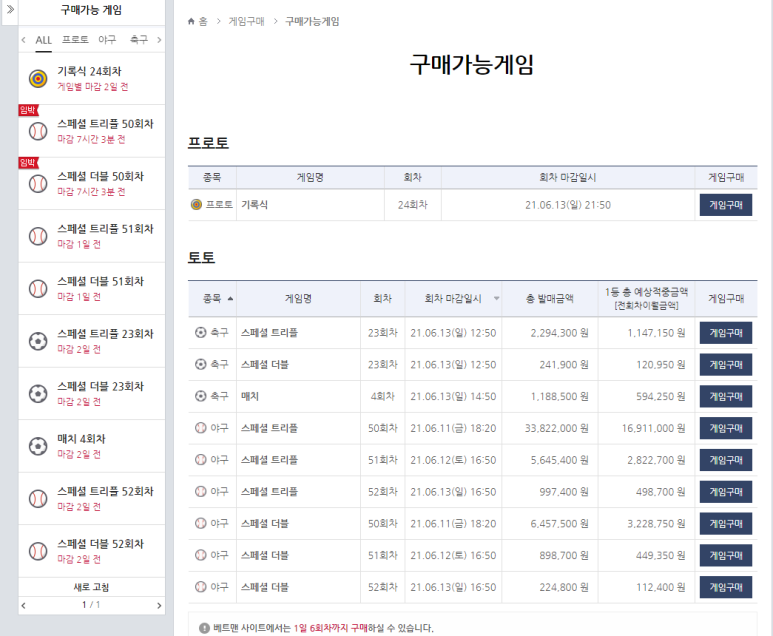
Task: Collapse the sidebar with the double chevron icon
Action: [x=10, y=9]
